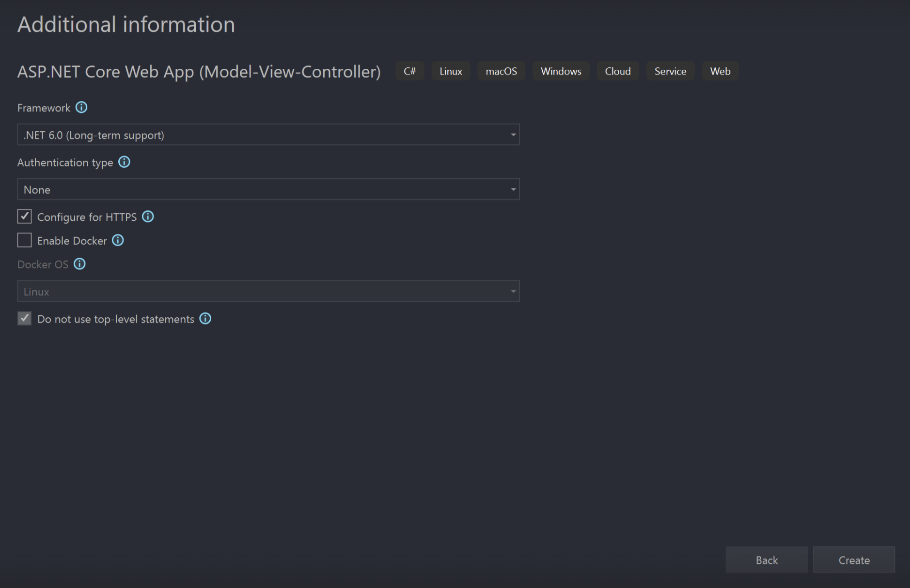
Task: Click the Configure for HTTPS info icon
Action: (x=148, y=217)
